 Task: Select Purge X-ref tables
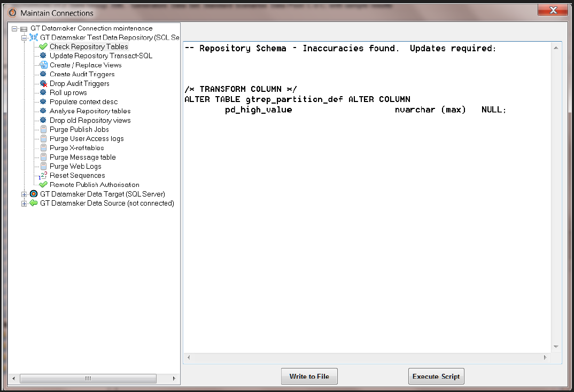(77, 148)
